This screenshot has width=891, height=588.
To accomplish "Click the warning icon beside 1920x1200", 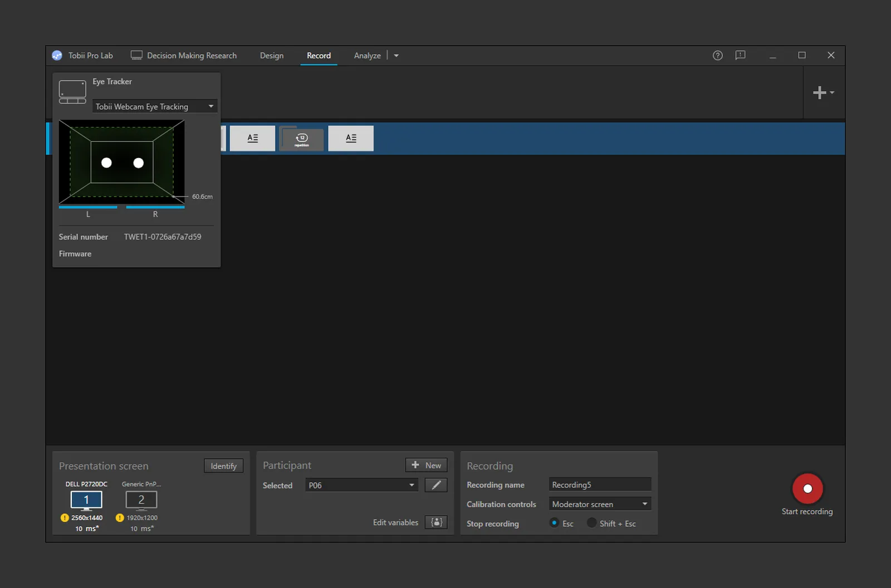I will 120,518.
